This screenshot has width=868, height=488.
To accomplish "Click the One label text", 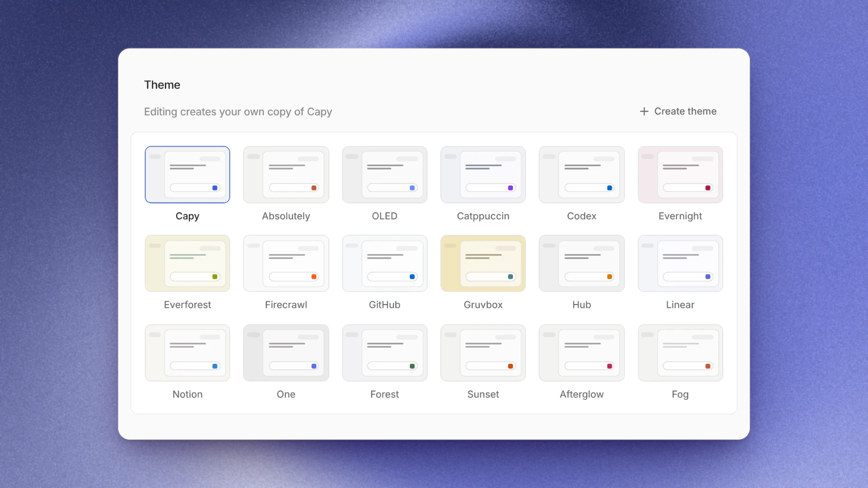I will tap(286, 394).
